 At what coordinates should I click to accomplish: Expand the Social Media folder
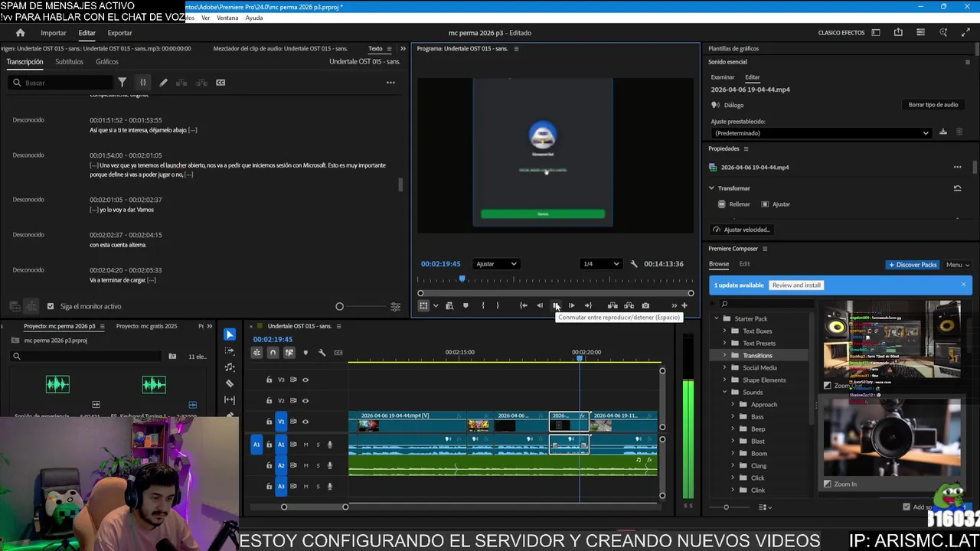(x=725, y=368)
